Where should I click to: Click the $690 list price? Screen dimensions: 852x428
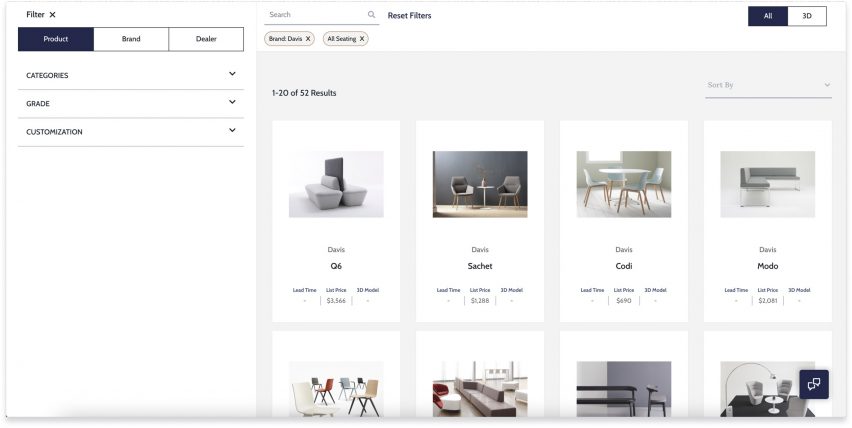[624, 300]
